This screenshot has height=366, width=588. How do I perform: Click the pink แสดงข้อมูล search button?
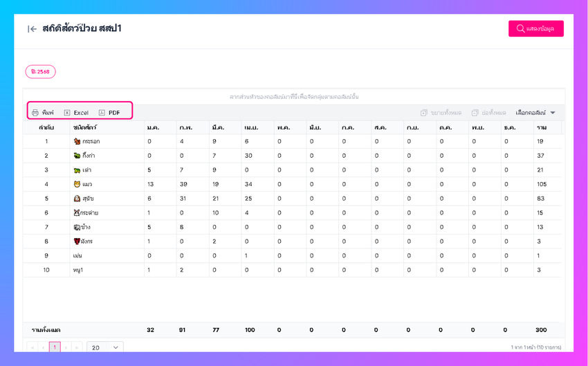point(535,28)
